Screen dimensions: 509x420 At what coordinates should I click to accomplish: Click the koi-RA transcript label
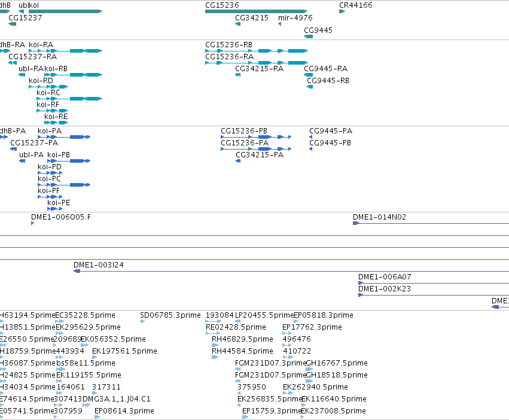[41, 45]
